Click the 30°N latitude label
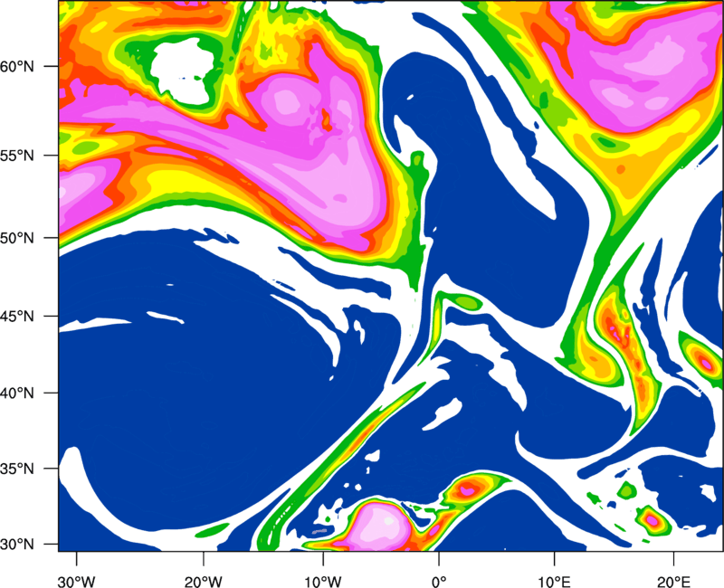724x588 pixels. 17,545
